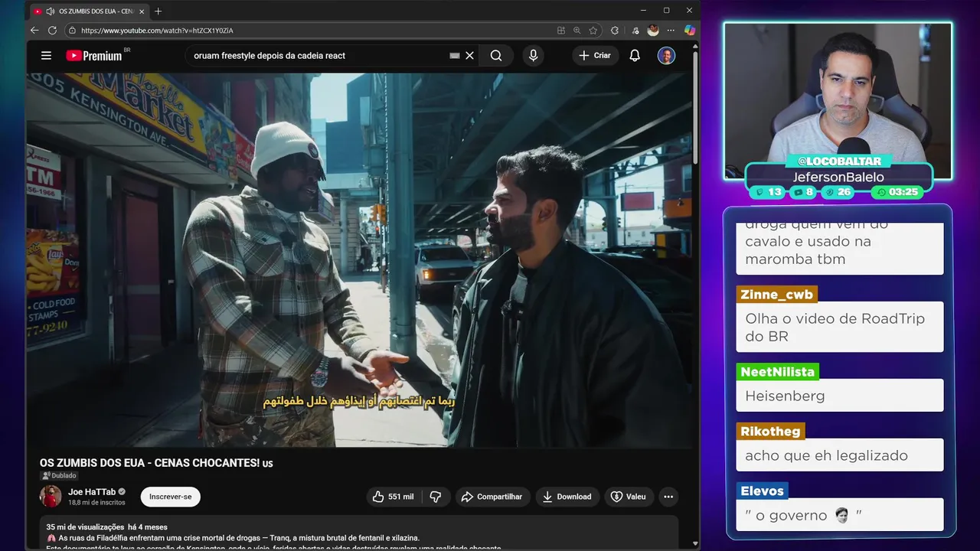Send thanks with the Valeu button
Viewport: 980px width, 551px height.
pos(628,497)
